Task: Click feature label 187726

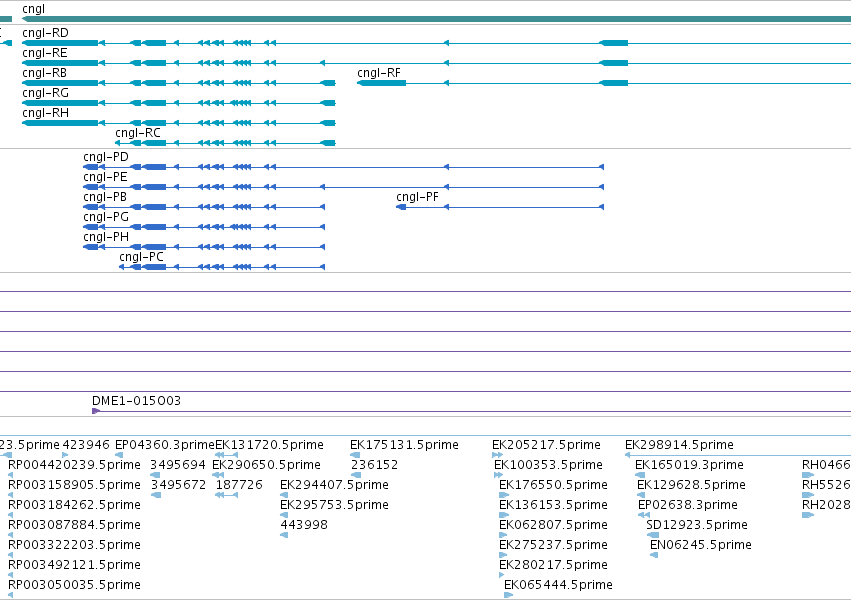Action: coord(239,486)
